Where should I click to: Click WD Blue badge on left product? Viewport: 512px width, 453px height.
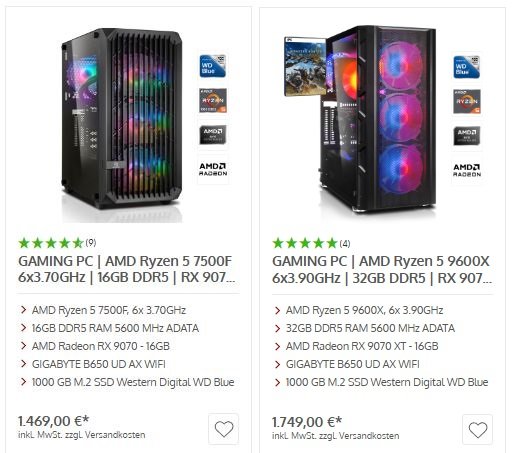coord(213,66)
